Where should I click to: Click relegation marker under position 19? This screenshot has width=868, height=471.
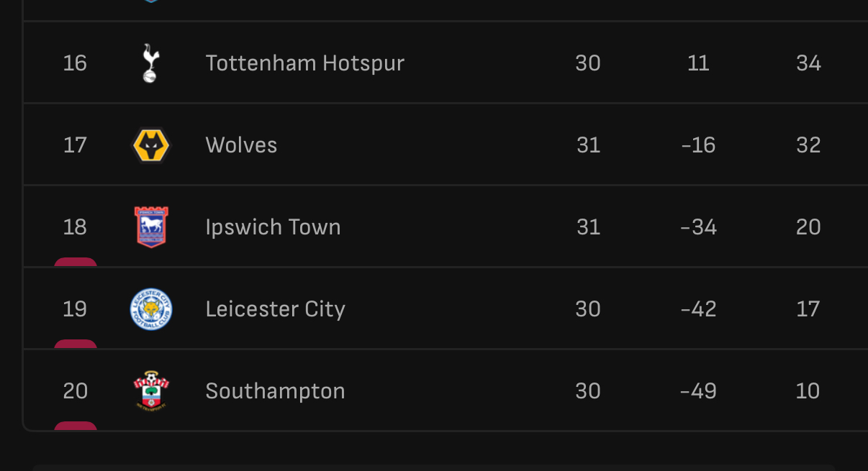coord(76,344)
